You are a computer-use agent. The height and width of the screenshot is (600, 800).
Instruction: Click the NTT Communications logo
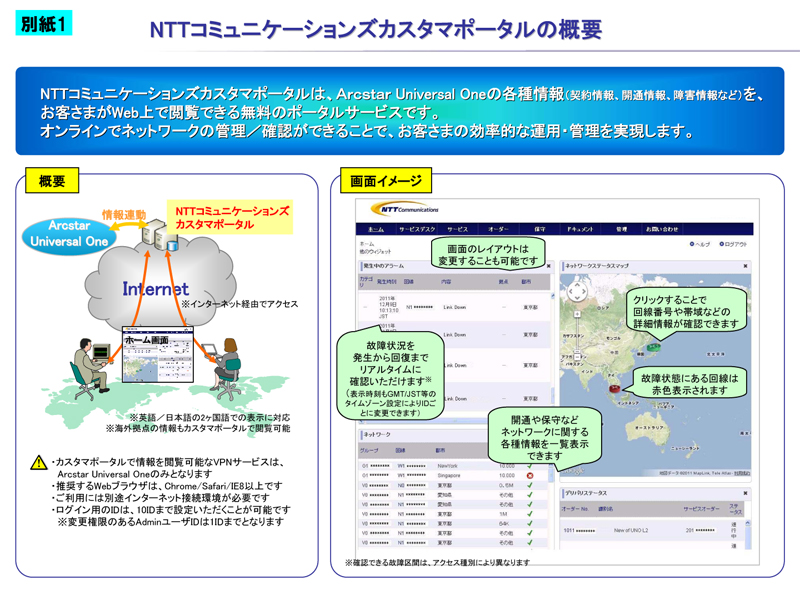tap(405, 209)
